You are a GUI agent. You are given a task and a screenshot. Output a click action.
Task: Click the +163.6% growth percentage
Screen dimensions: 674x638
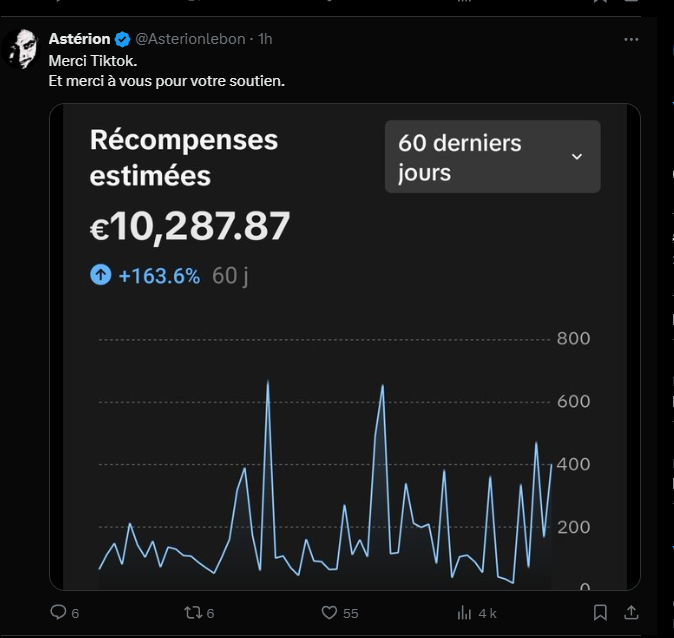coord(159,276)
